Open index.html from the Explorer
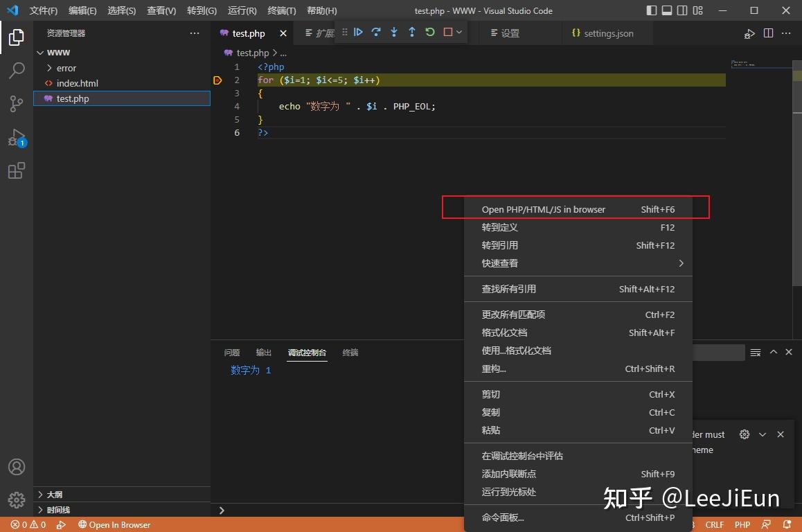 (x=76, y=83)
